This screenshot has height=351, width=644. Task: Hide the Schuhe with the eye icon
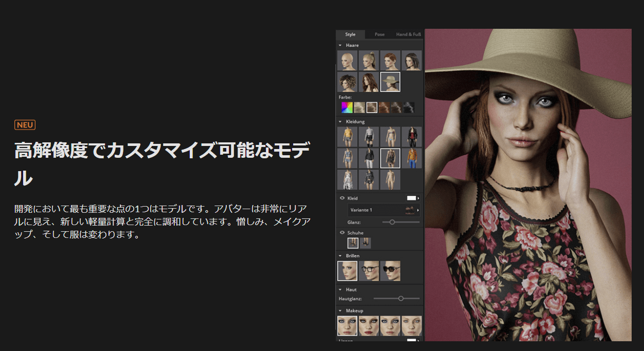pos(342,233)
